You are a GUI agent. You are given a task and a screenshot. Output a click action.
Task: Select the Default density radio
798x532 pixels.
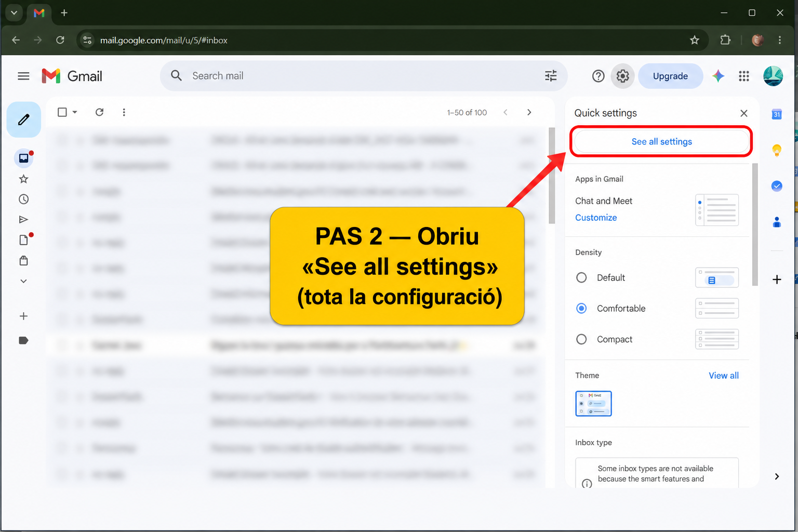pos(581,278)
